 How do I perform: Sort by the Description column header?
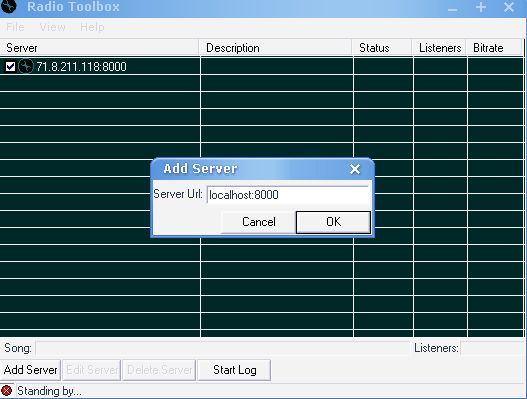pos(275,48)
